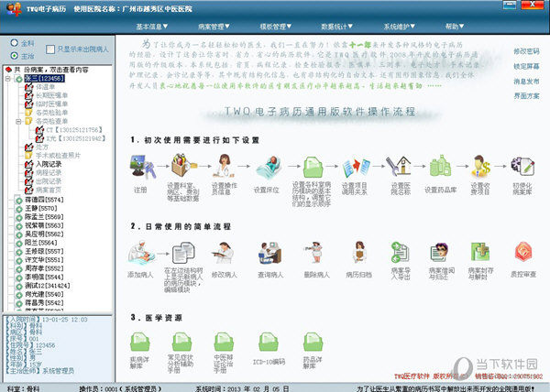Open the 入院记录 item
Screen dimensions: 550x392
(x=49, y=164)
